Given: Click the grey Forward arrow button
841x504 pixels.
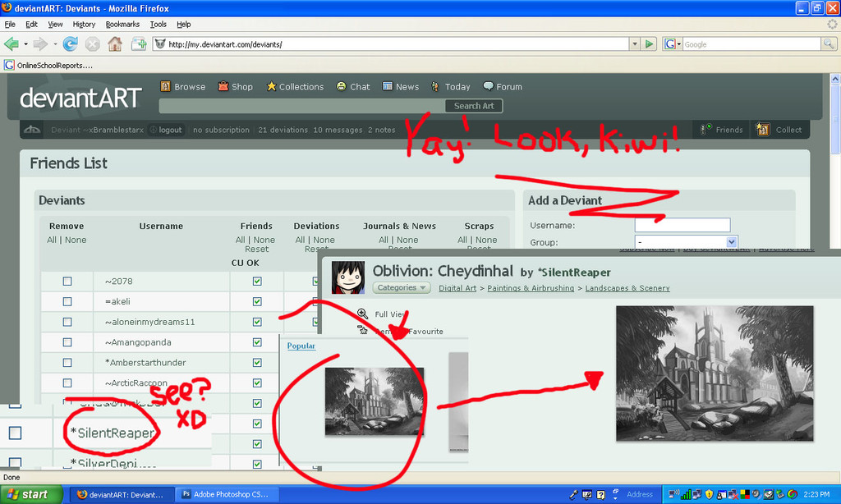Looking at the screenshot, I should (40, 44).
